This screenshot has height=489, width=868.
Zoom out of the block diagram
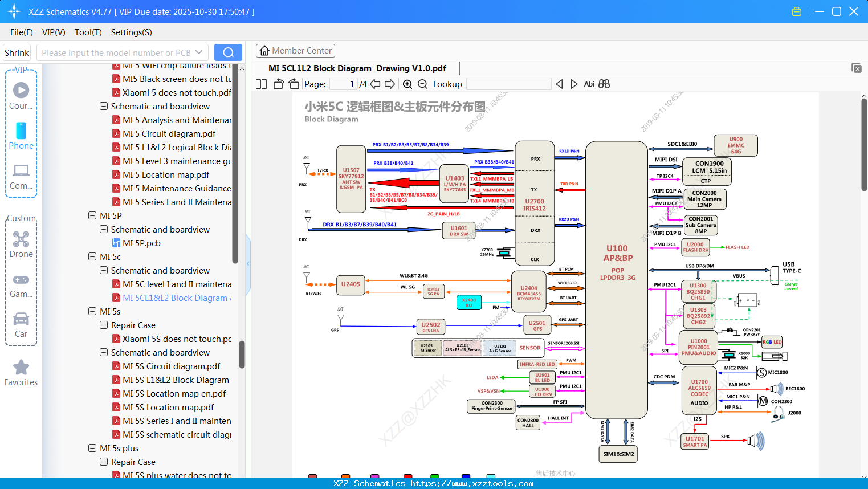coord(422,84)
